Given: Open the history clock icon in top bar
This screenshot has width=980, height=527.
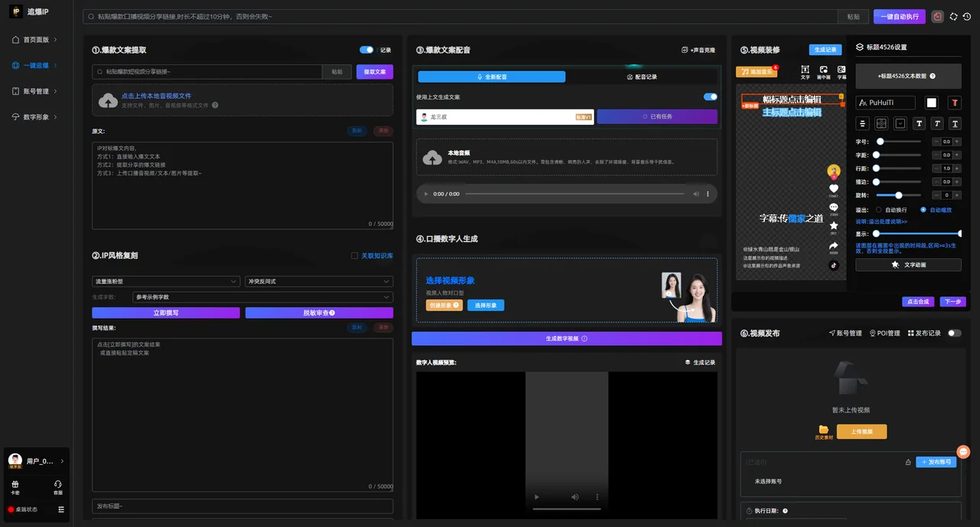Looking at the screenshot, I should 966,16.
